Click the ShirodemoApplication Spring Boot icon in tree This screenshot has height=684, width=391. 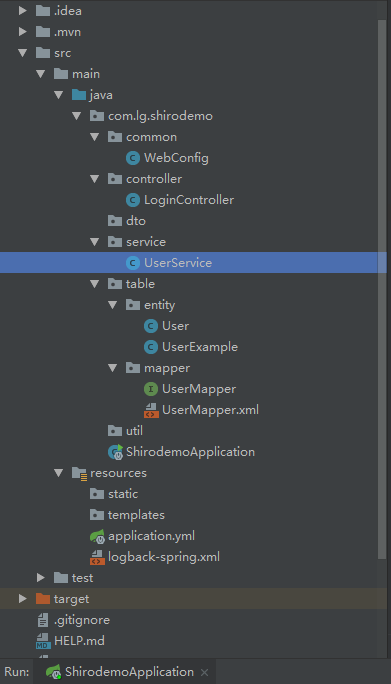click(116, 452)
